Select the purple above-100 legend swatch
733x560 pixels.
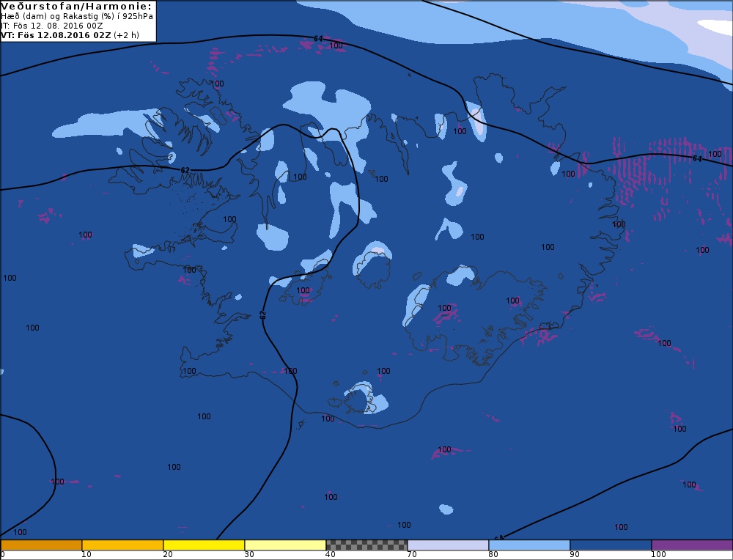692,545
